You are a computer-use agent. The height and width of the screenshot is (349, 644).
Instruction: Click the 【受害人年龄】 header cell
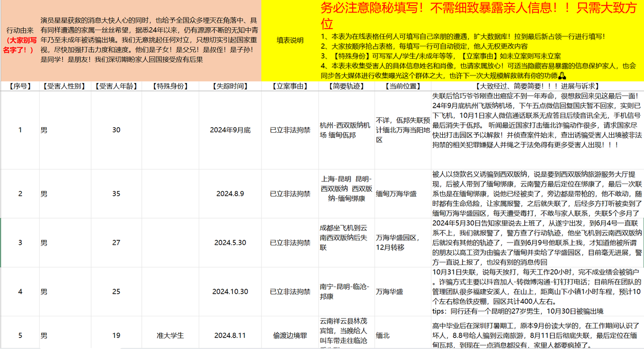pos(116,86)
